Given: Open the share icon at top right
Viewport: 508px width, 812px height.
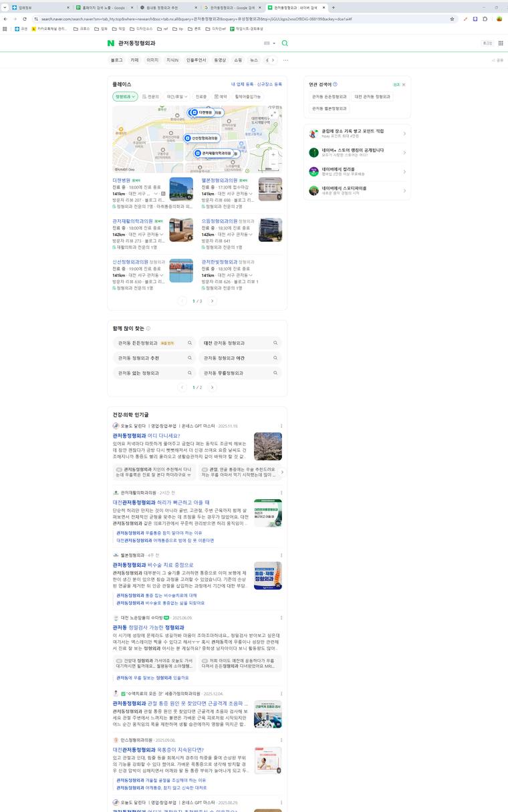Looking at the screenshot, I should [x=497, y=60].
